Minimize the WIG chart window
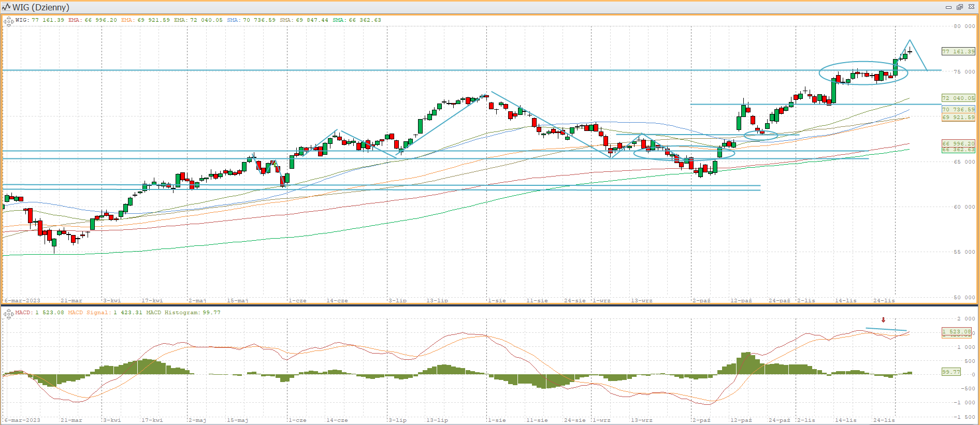This screenshot has width=980, height=425. coord(948,7)
